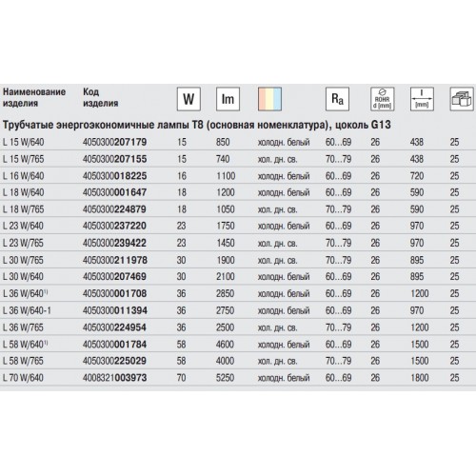Click product code 4050300225029
The width and height of the screenshot is (476, 476).
[x=114, y=361]
